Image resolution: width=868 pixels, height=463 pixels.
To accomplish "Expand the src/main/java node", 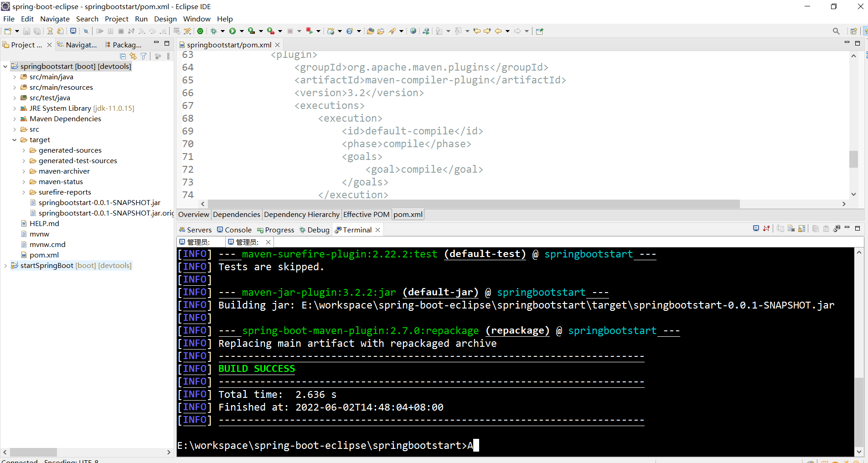I will [x=14, y=77].
